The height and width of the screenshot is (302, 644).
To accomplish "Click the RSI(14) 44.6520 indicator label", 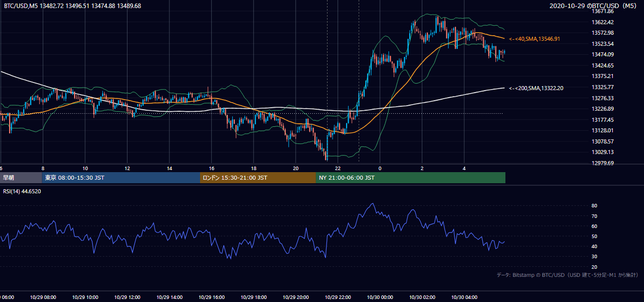I will pos(22,191).
